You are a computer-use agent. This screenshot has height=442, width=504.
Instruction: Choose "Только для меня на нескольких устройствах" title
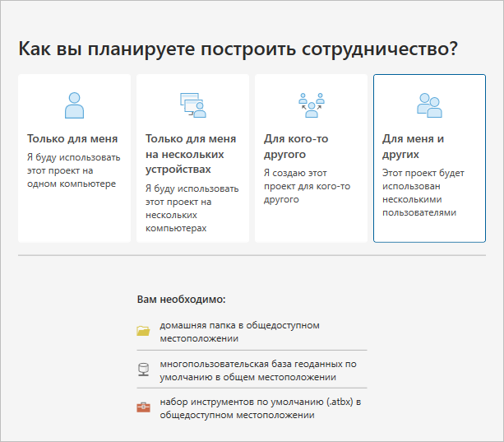191,154
